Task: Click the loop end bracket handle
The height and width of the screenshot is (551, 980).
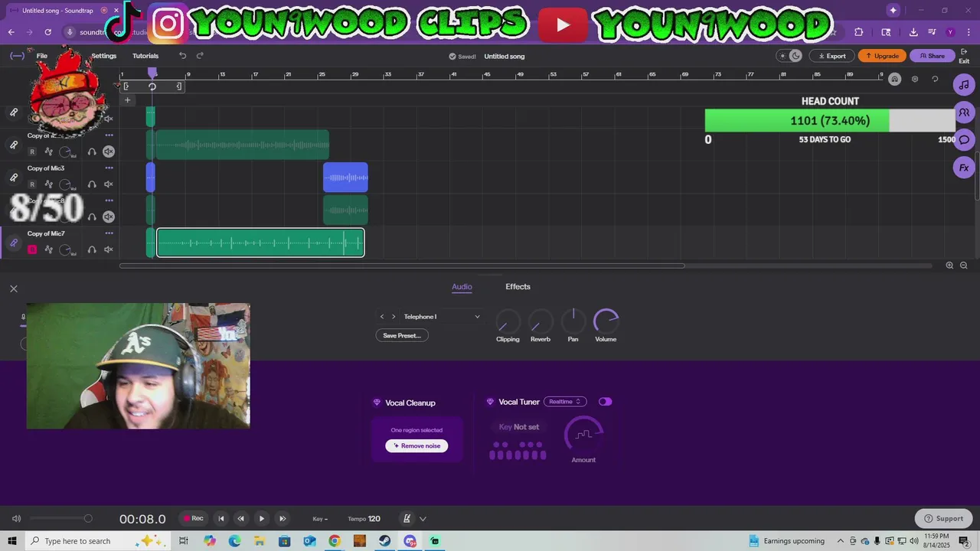Action: [179, 86]
